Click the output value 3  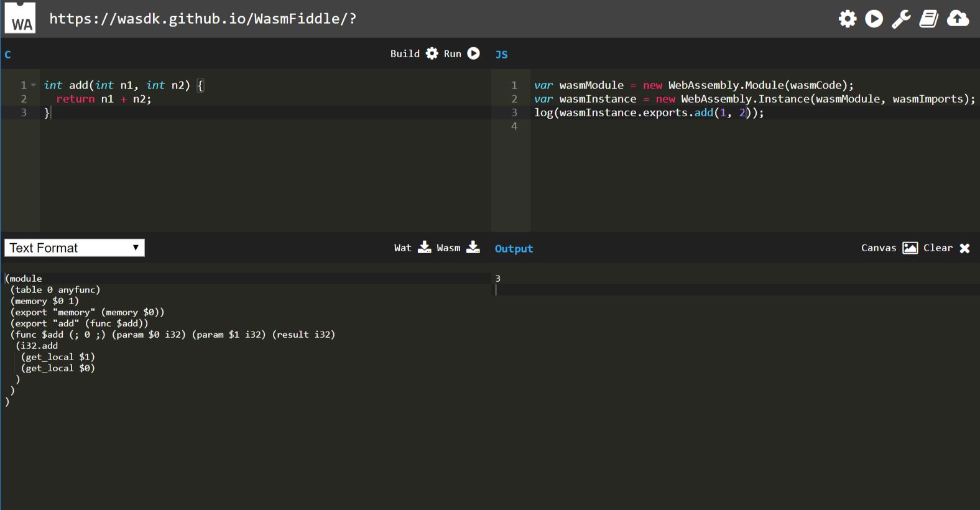497,279
